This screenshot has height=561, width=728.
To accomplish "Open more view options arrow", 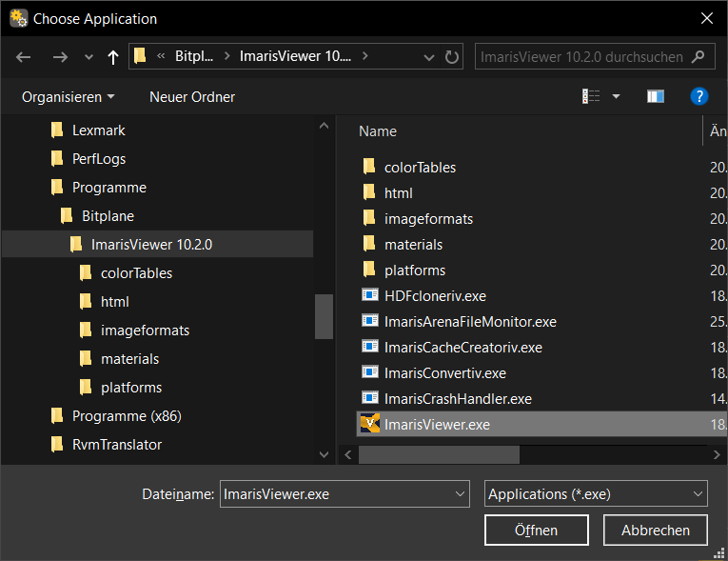I will pyautogui.click(x=616, y=96).
